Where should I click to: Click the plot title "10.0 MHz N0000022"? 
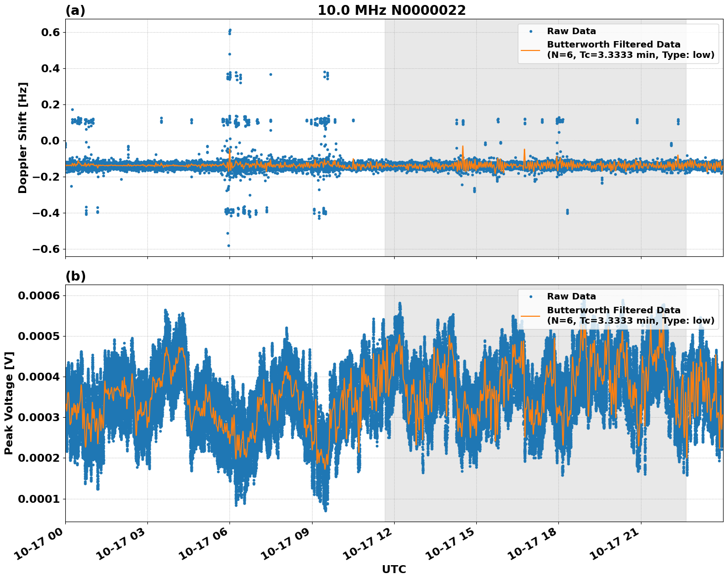tap(391, 10)
